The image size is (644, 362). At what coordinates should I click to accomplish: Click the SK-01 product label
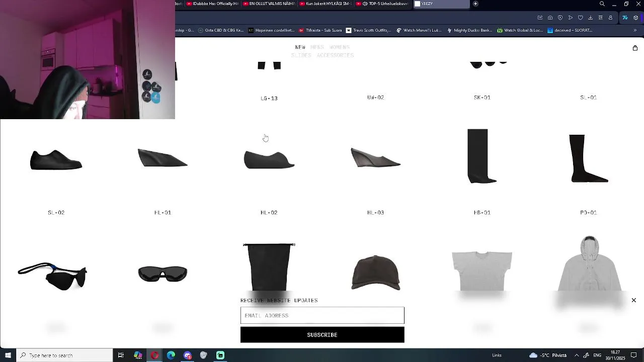[x=482, y=98]
